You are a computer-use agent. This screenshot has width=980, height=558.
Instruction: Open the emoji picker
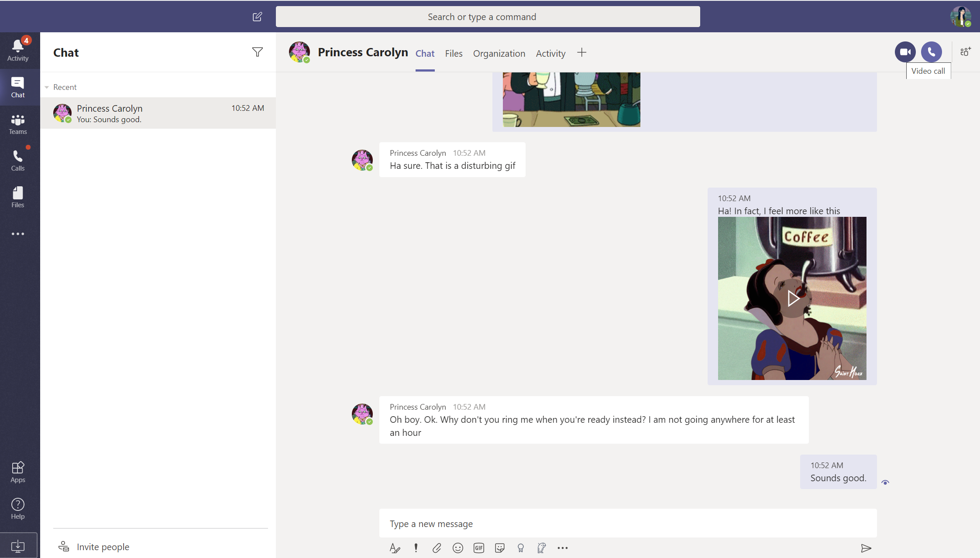458,548
